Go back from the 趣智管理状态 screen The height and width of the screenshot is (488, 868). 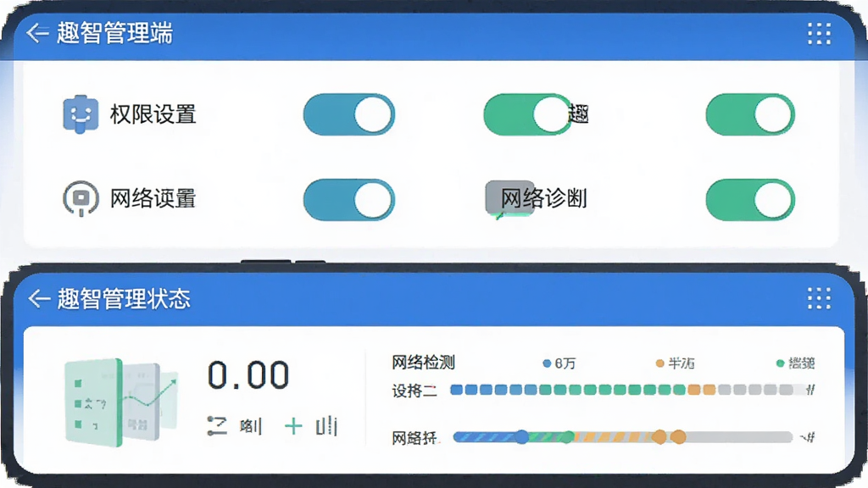pos(39,298)
